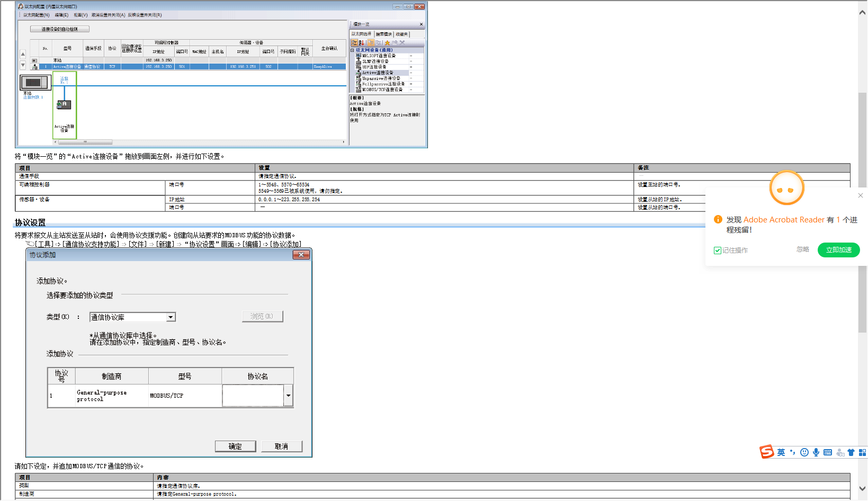Toggle the 记住操作 checkbox

pyautogui.click(x=718, y=250)
